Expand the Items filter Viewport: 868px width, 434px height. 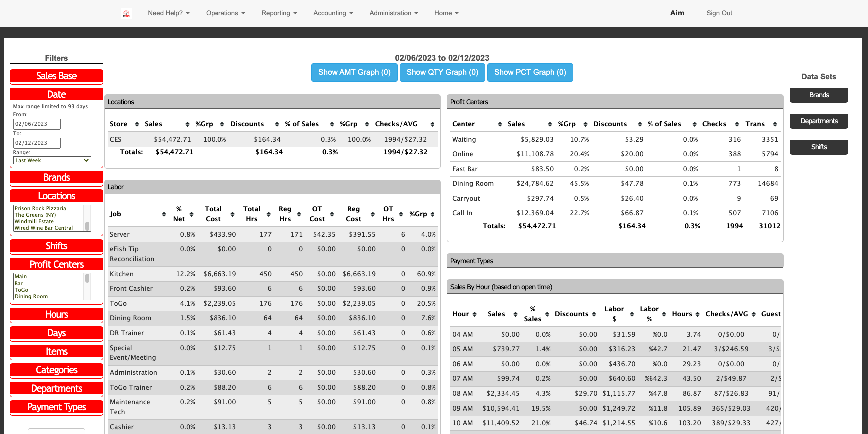coord(56,352)
